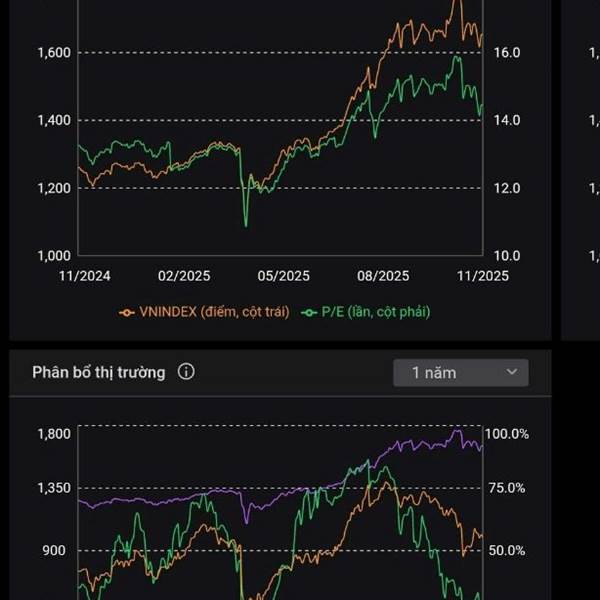Click the info icon beside Phân bổ thị trường

pos(186,372)
